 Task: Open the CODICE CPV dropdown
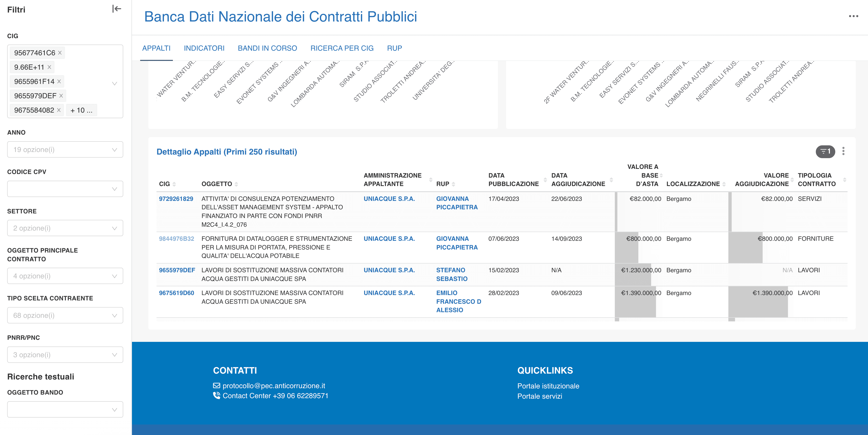click(x=65, y=189)
